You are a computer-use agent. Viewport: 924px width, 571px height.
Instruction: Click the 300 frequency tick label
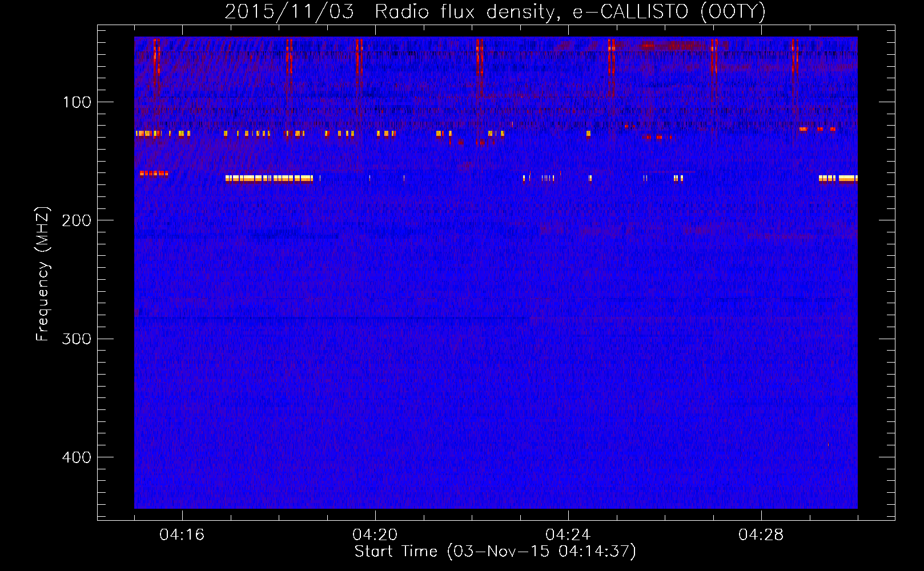click(x=77, y=339)
